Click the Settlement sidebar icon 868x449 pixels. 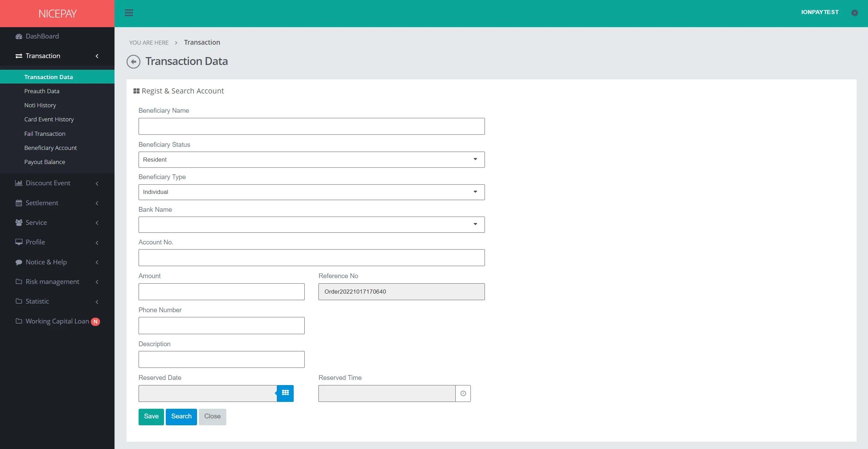18,202
